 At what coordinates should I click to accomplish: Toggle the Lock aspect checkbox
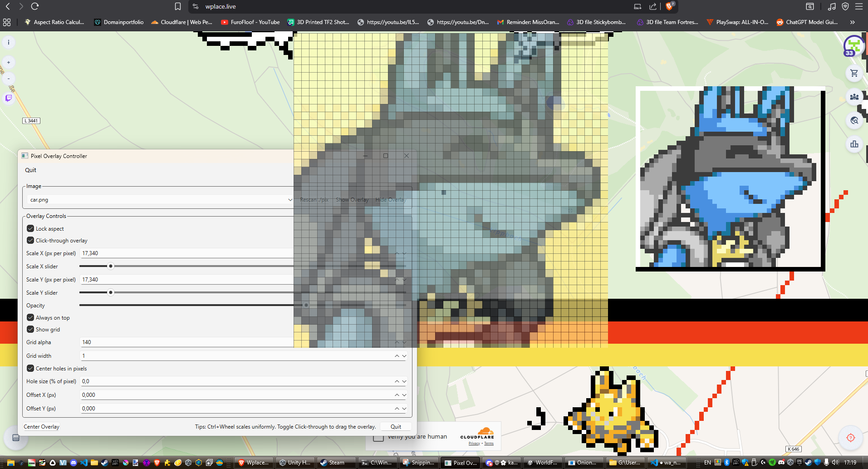tap(30, 228)
